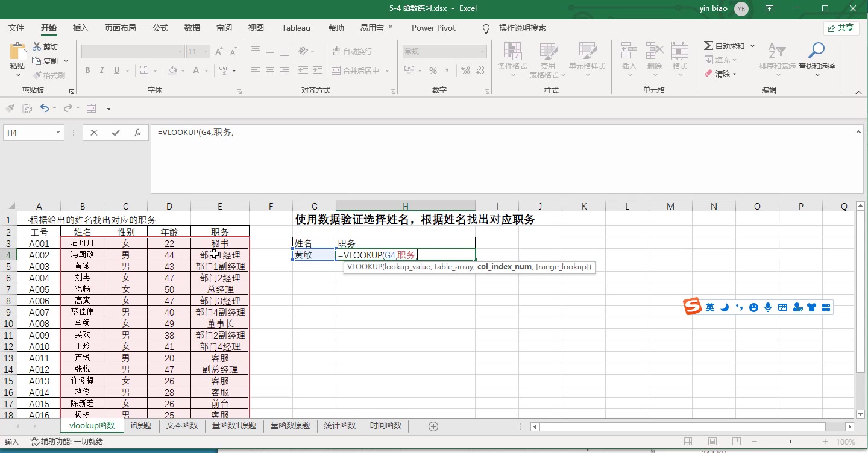The height and width of the screenshot is (453, 868).
Task: Click the Format as Table (套用表格格式) icon
Action: (x=547, y=59)
